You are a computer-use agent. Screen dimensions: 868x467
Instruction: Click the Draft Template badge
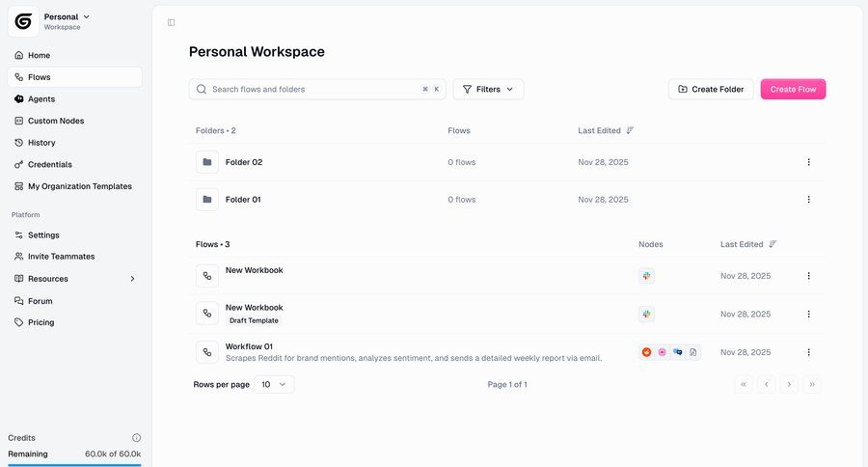click(x=254, y=320)
